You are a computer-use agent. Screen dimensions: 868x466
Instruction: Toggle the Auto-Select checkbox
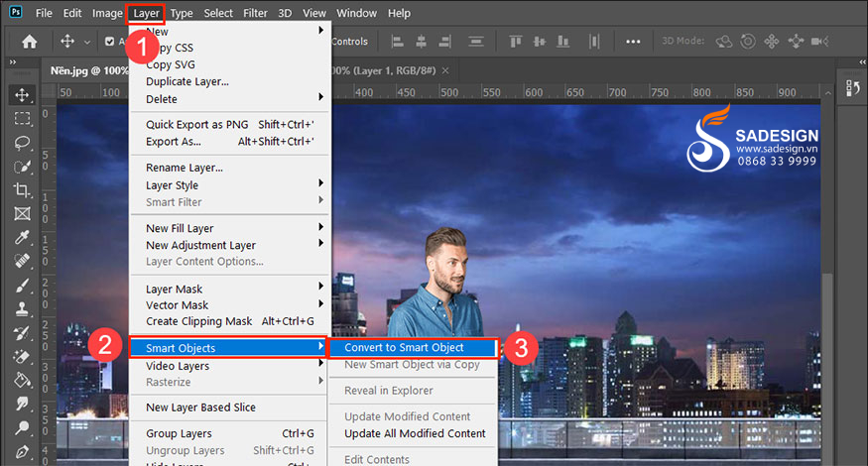pyautogui.click(x=109, y=42)
